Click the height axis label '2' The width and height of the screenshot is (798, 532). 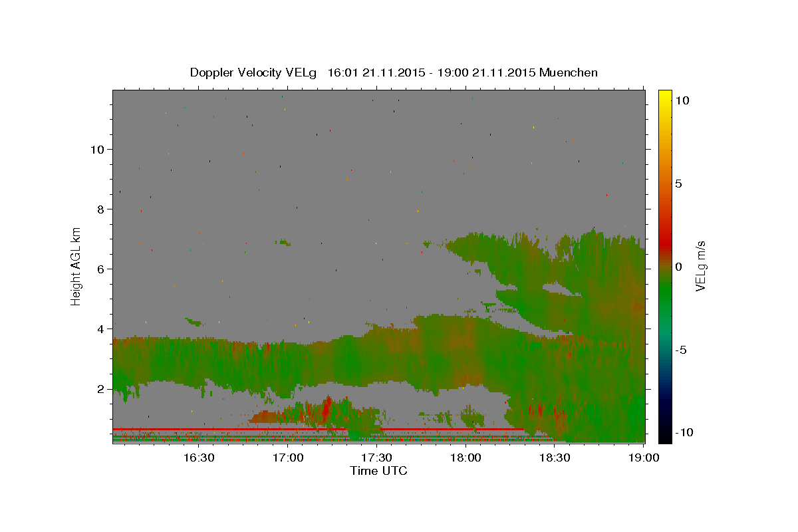(x=101, y=389)
